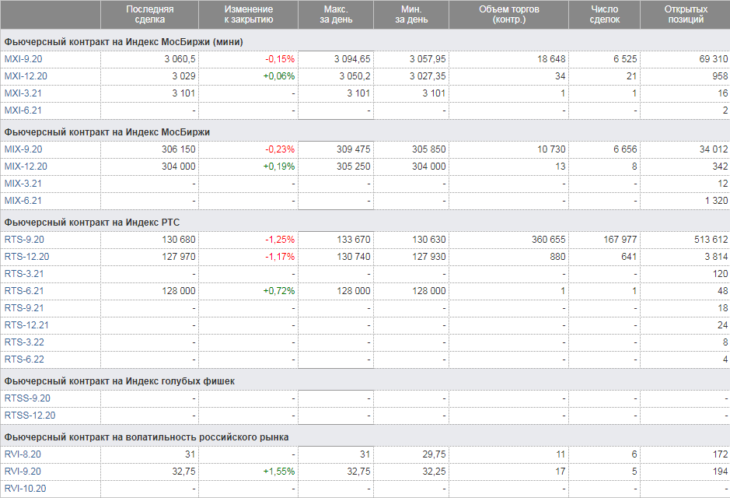Open the RVI-8.20 contract link
Image resolution: width=730 pixels, height=498 pixels.
[23, 454]
